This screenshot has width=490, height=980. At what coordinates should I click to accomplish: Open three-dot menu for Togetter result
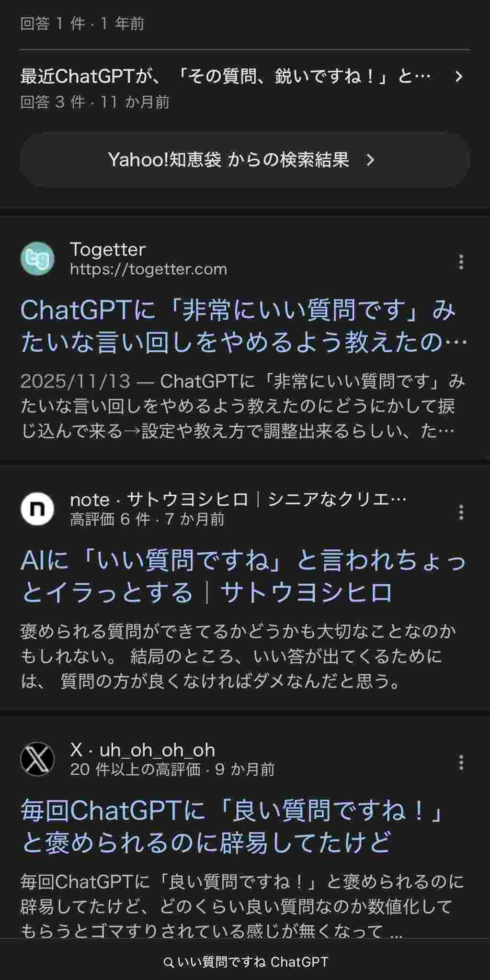click(461, 262)
